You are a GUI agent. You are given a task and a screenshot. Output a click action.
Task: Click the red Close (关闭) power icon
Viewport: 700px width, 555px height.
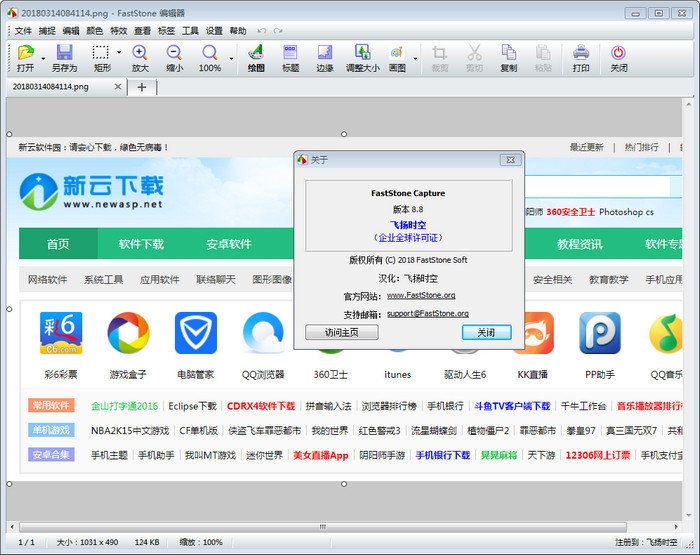click(x=618, y=53)
